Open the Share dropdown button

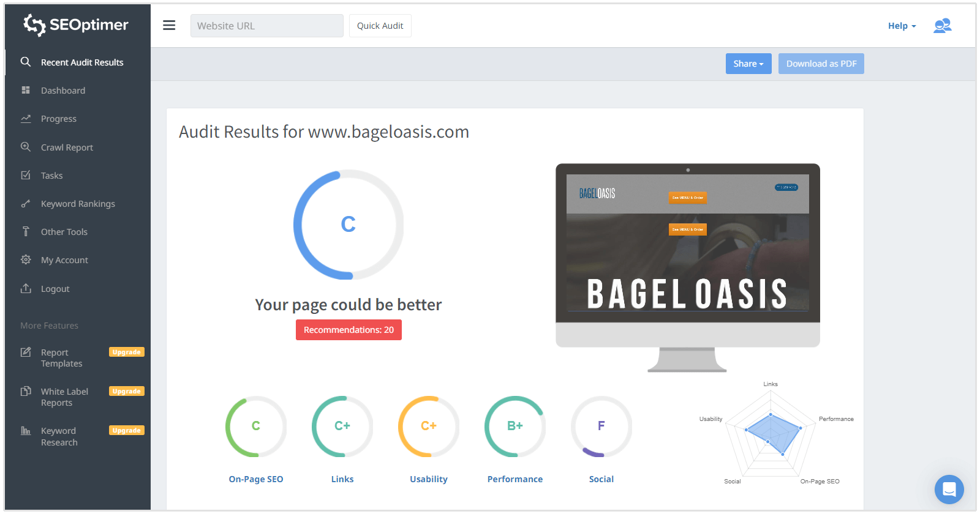(x=748, y=64)
